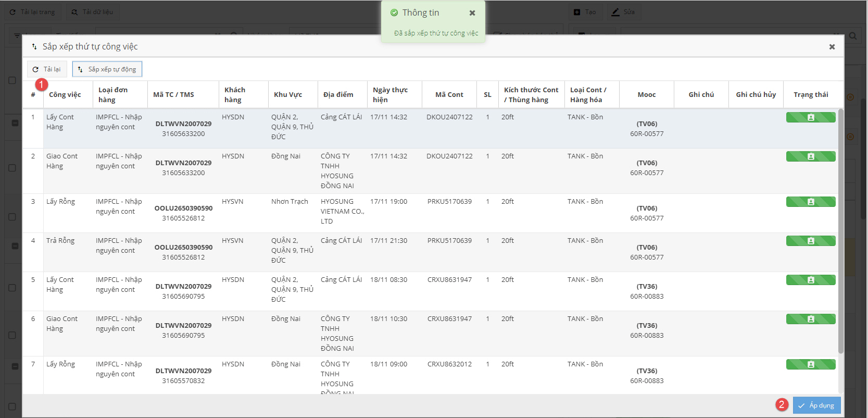868x418 pixels.
Task: Click status icon for row 2 Giao Cont Hàng
Action: [810, 157]
